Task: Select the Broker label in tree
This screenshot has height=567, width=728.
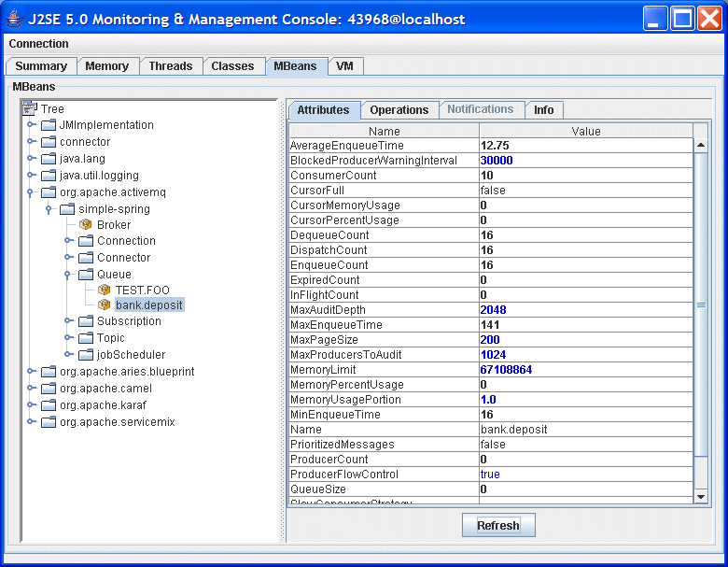Action: [x=114, y=225]
